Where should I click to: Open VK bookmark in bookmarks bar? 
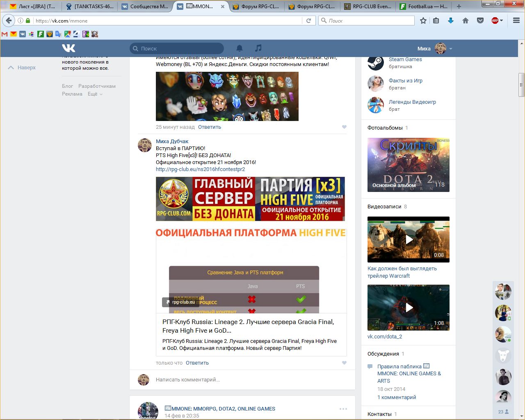23,34
